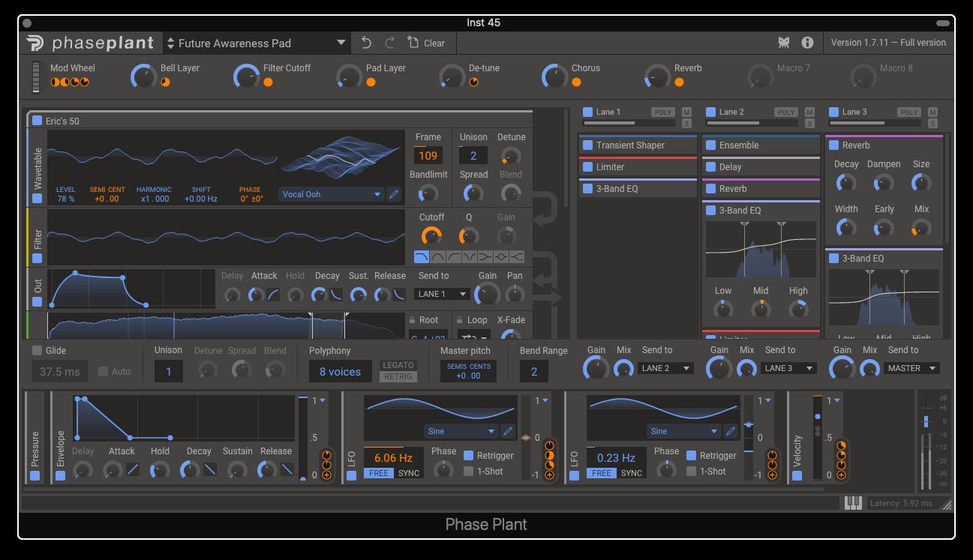The width and height of the screenshot is (973, 560).
Task: Adjust the Filter Cutoff macro knob
Action: point(246,76)
